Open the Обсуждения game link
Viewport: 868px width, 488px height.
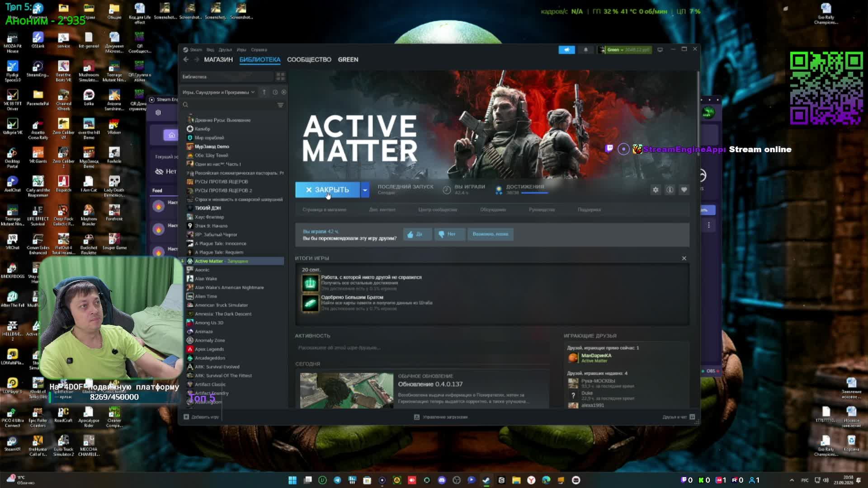click(x=493, y=210)
